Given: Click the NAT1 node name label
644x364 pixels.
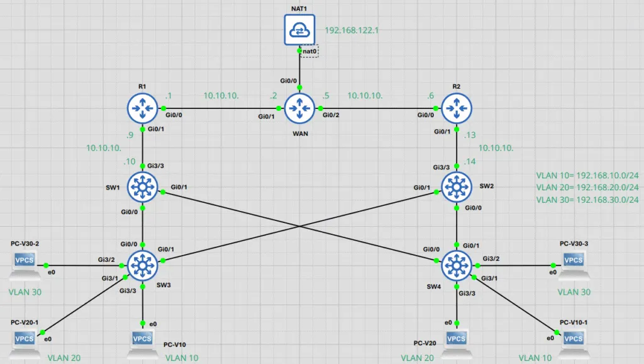Looking at the screenshot, I should tap(299, 9).
